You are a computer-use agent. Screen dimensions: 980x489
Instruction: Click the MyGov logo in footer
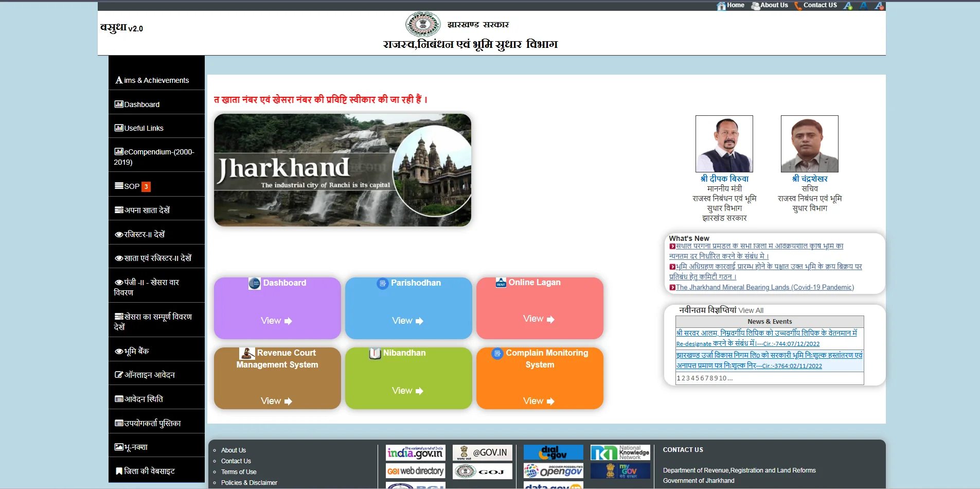coord(621,470)
